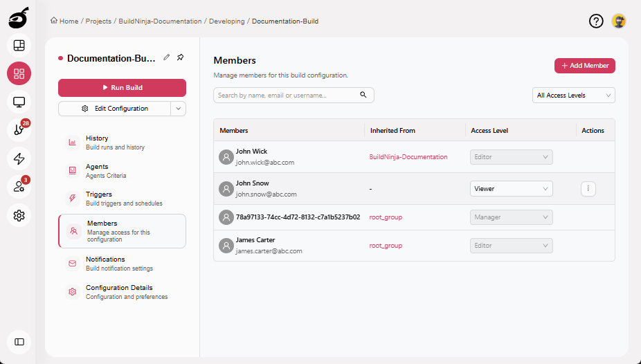
Task: Open the branch icon with badge 28
Action: [x=19, y=130]
